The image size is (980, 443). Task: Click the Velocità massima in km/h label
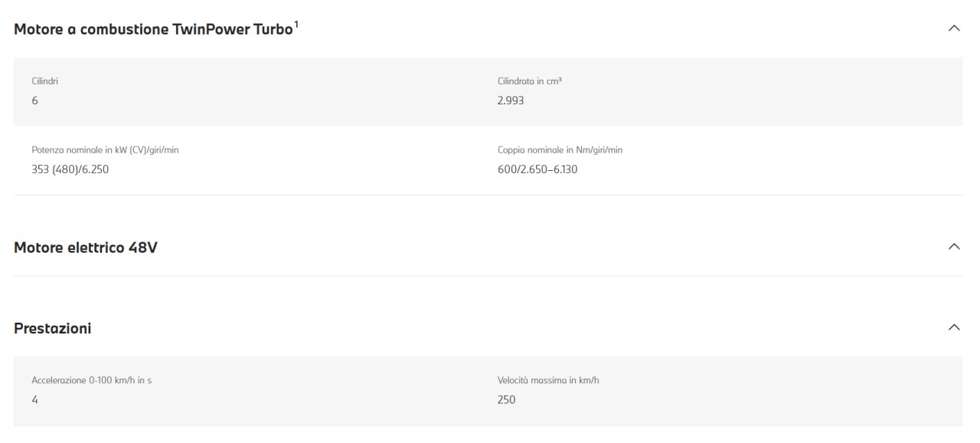pyautogui.click(x=548, y=379)
